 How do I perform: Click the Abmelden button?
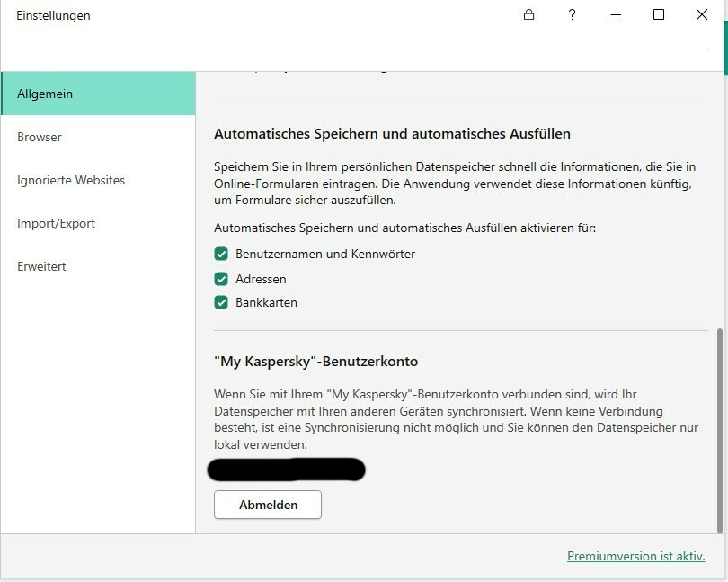pos(268,505)
